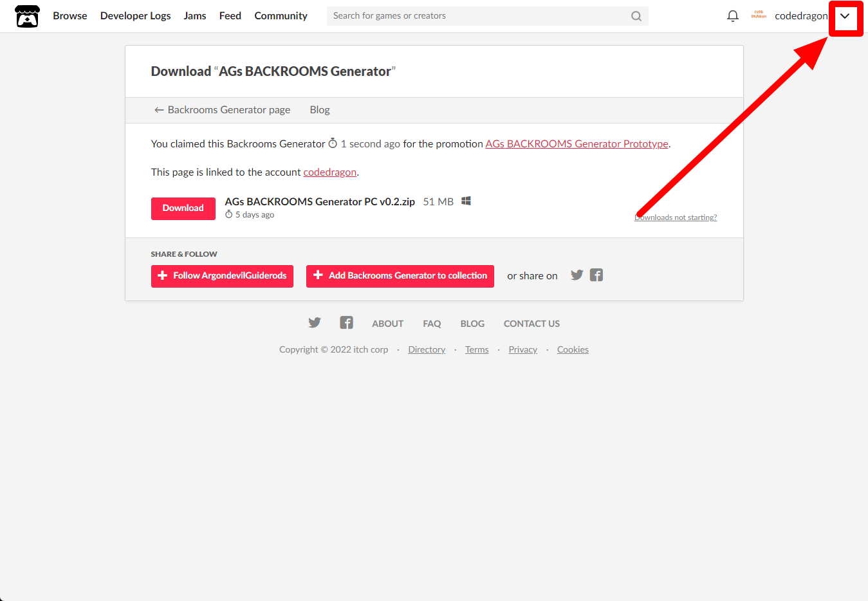Click the Windows platform icon
Screen dimensions: 868x601
(x=466, y=201)
